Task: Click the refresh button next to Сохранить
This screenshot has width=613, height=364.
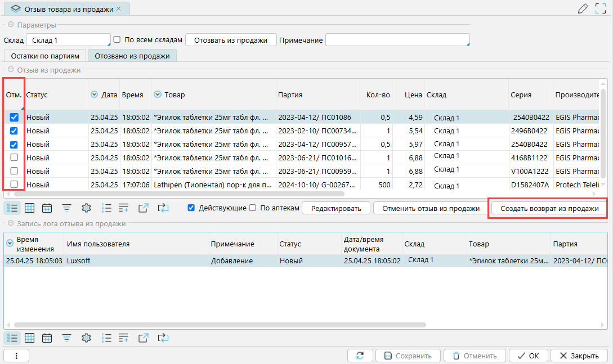Action: (x=360, y=356)
